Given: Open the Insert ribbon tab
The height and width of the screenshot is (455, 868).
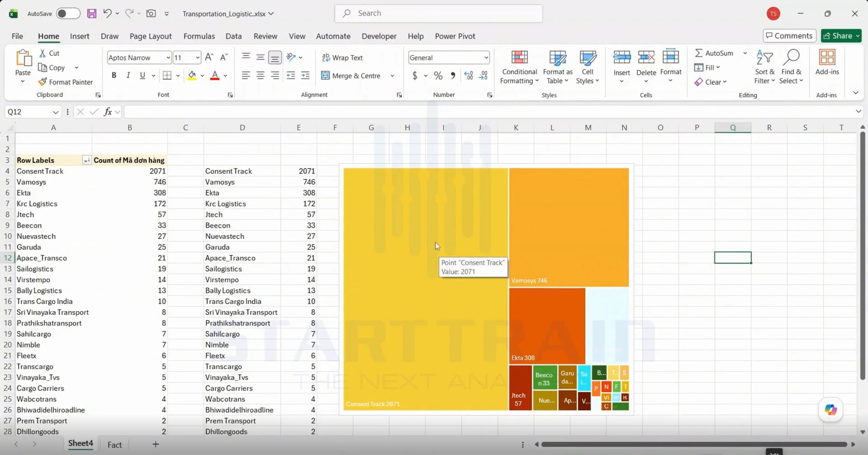Looking at the screenshot, I should point(80,36).
